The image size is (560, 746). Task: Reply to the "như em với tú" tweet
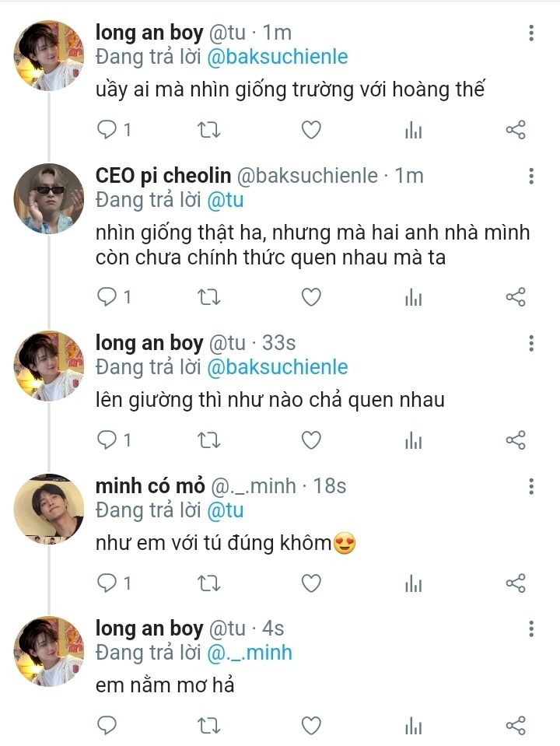(x=106, y=583)
